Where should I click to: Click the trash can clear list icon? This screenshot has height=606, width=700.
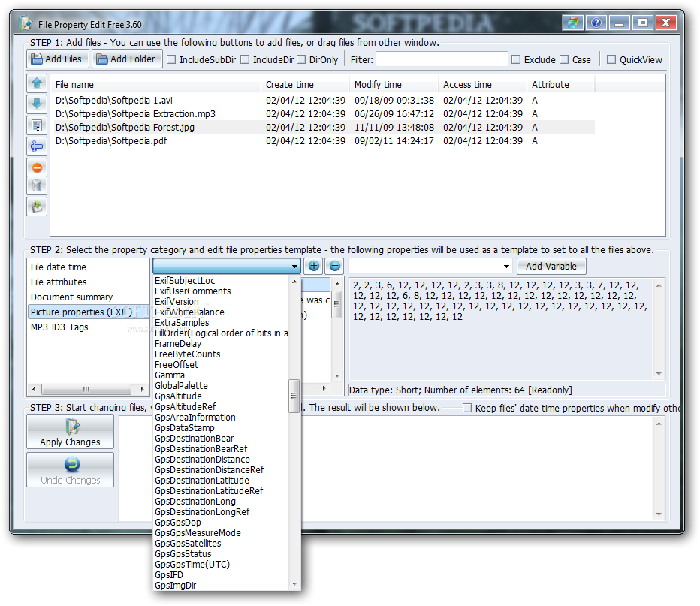point(37,185)
